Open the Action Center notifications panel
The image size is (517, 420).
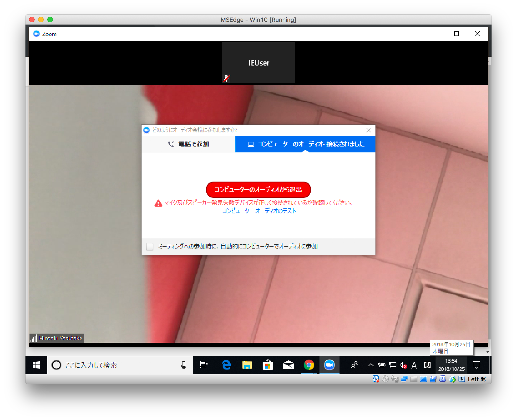point(476,365)
